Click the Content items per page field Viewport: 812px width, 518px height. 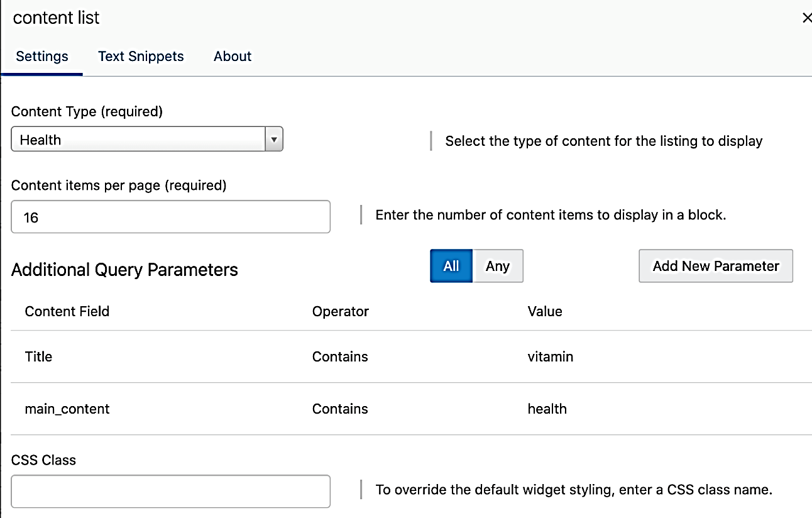pyautogui.click(x=170, y=217)
